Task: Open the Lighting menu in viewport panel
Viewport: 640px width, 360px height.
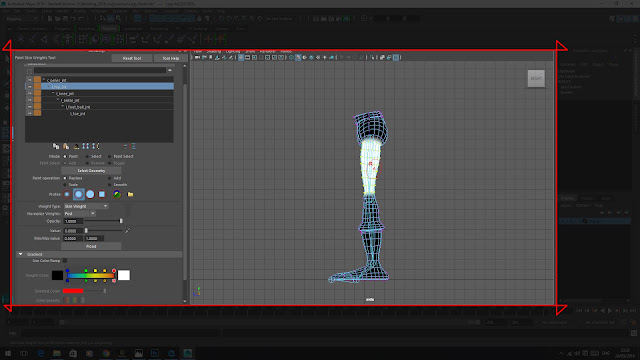Action: pyautogui.click(x=233, y=51)
